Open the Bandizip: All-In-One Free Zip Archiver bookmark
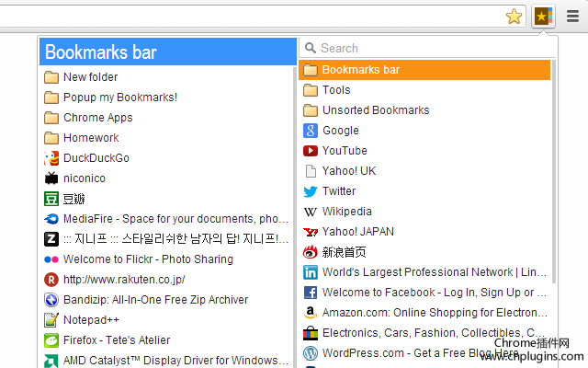The height and width of the screenshot is (368, 588). 155,300
